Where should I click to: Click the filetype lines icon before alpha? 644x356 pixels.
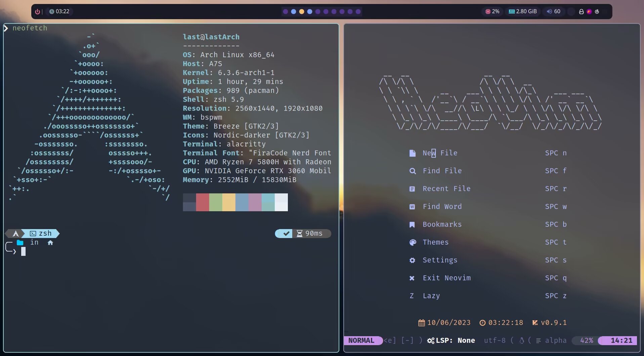[x=539, y=341]
